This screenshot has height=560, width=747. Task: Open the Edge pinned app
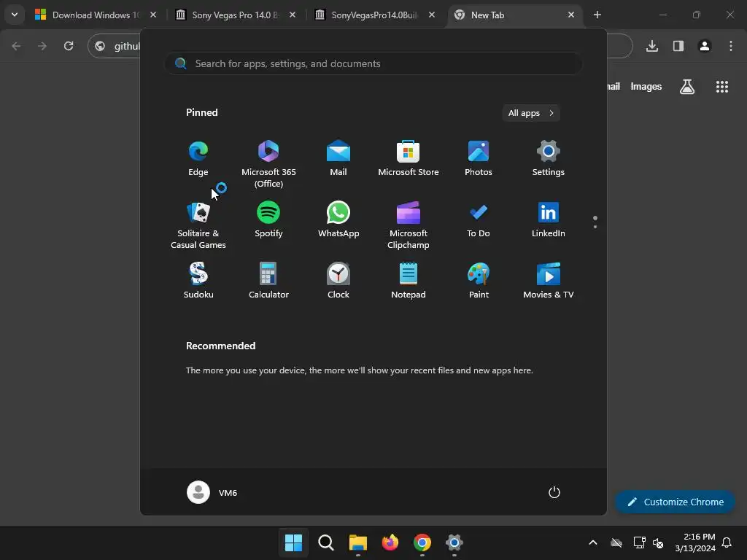tap(198, 159)
